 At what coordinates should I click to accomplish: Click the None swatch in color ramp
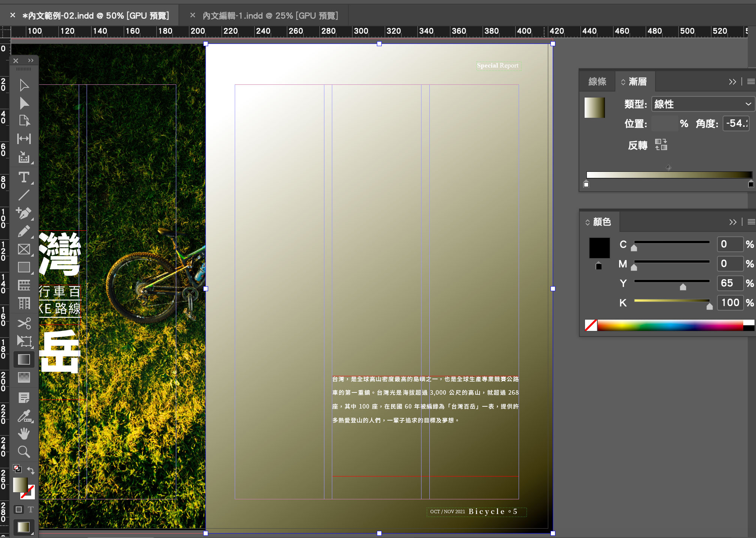591,325
